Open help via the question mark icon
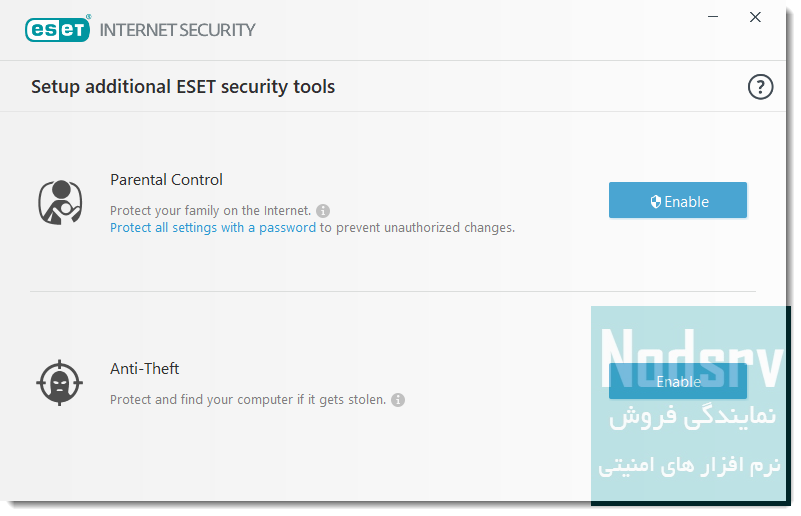 pos(761,87)
